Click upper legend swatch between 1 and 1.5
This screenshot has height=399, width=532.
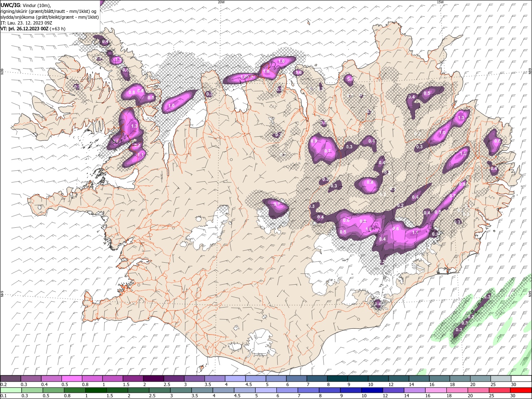pyautogui.click(x=113, y=379)
